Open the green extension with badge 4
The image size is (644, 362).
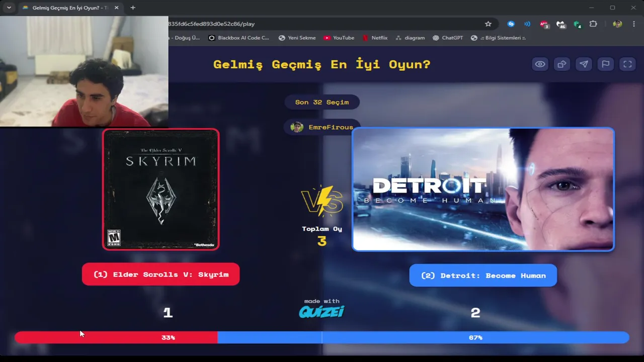pyautogui.click(x=577, y=24)
